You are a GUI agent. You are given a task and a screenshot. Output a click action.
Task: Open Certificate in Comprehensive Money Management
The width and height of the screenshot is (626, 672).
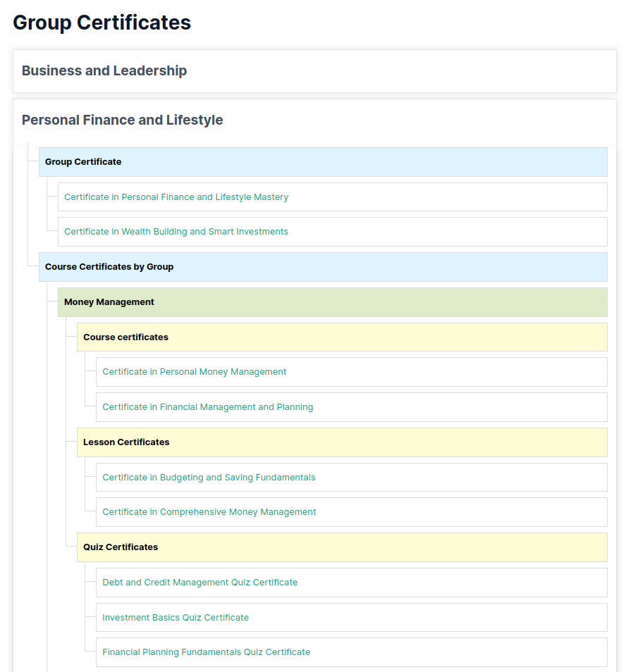(x=209, y=512)
